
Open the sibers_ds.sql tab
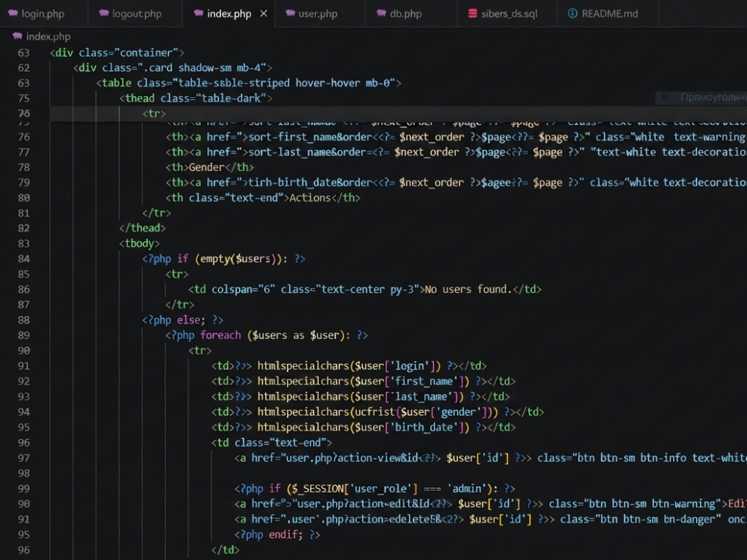tap(509, 13)
